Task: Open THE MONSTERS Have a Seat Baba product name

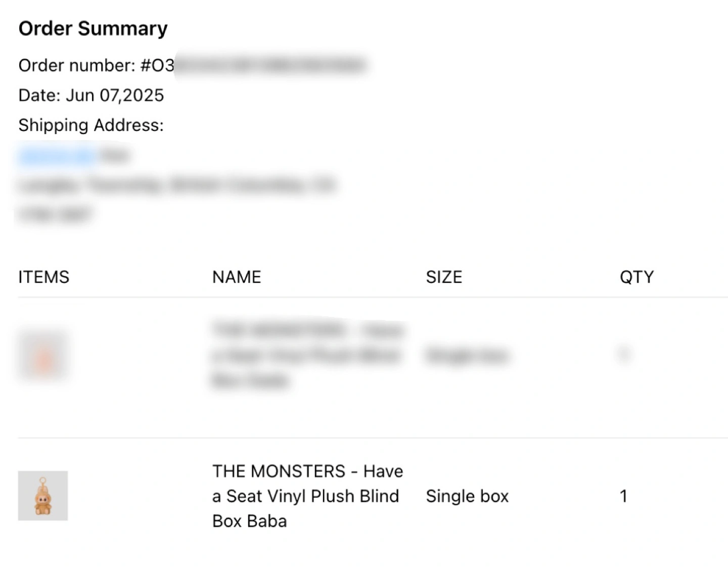Action: pos(307,496)
